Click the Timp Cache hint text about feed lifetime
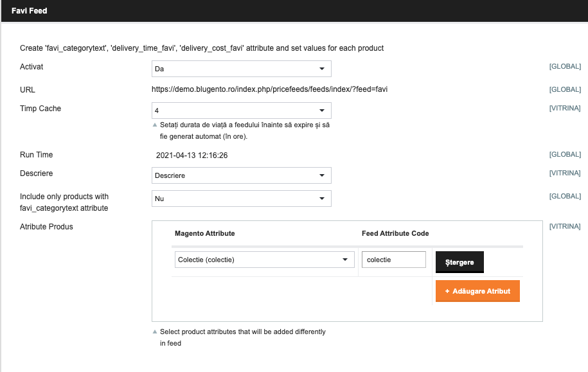Screen dimensions: 588x372 pos(244,130)
